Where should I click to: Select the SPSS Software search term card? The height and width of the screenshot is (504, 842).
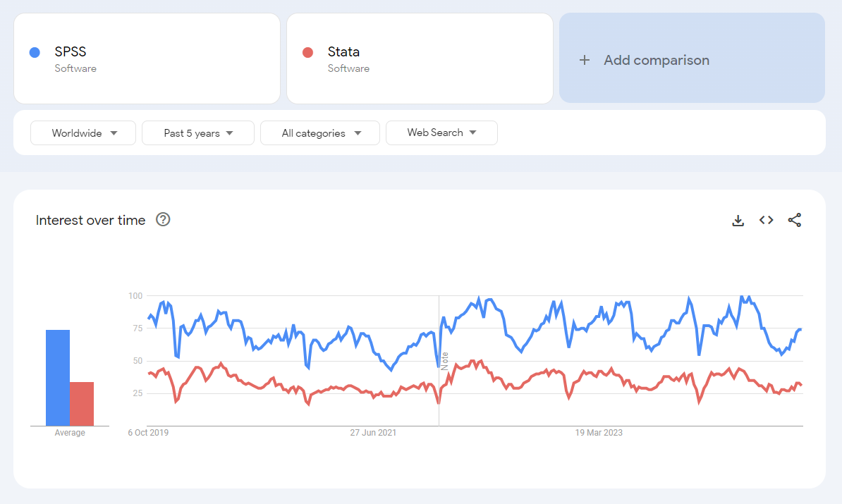coord(147,59)
